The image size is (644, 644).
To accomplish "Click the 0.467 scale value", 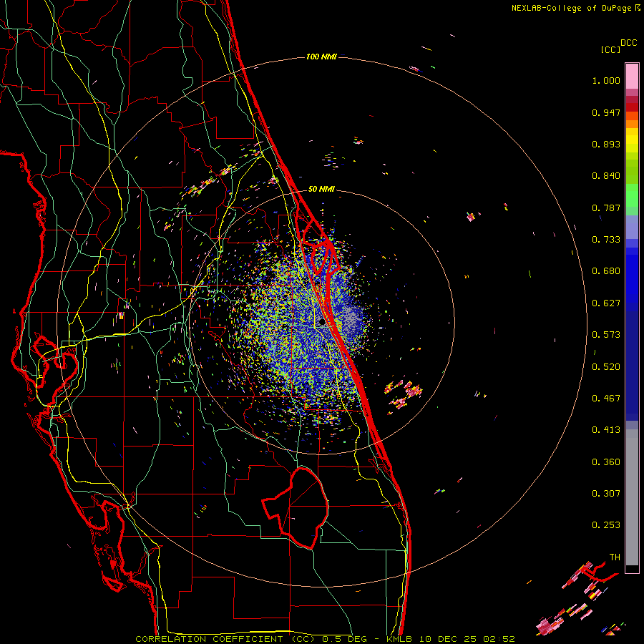I will click(x=606, y=399).
